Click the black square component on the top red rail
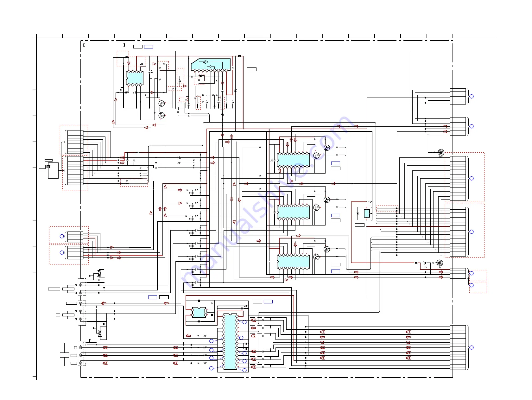 pyautogui.click(x=239, y=56)
